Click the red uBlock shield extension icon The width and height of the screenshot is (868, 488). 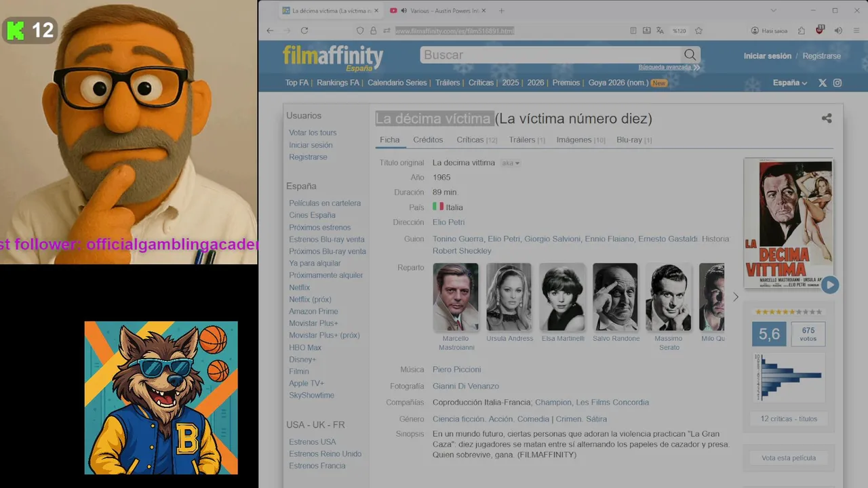click(820, 30)
